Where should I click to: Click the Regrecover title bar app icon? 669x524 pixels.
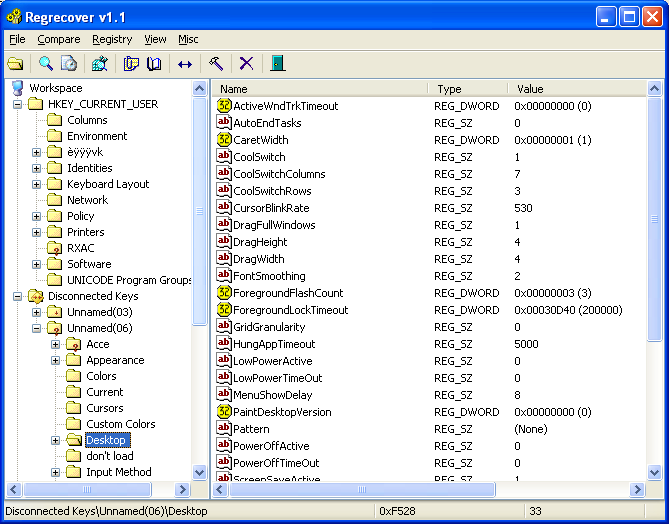(14, 17)
